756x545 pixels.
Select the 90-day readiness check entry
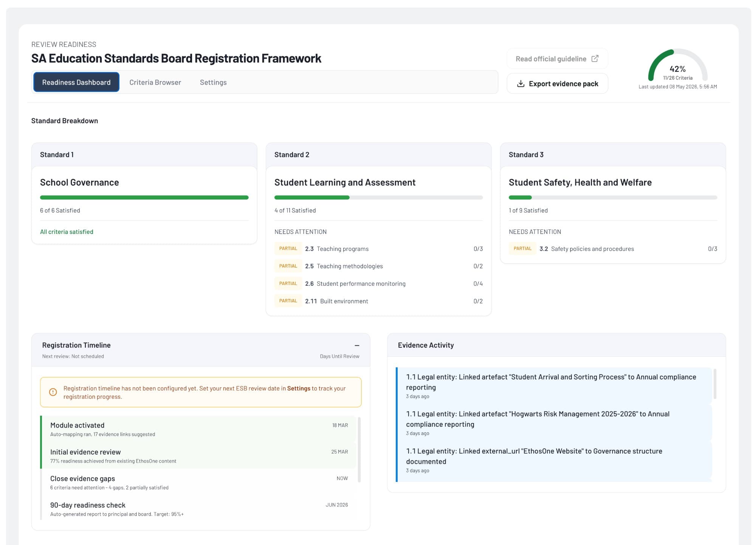pos(198,509)
